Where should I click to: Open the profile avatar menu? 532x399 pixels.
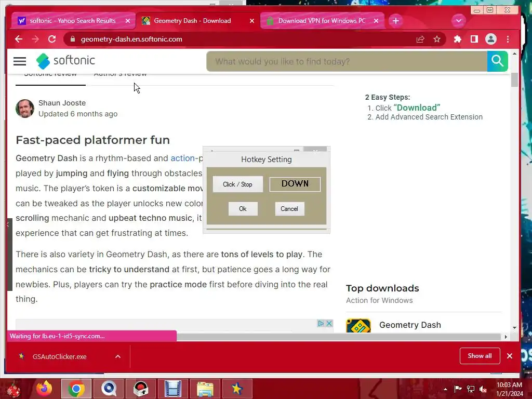pyautogui.click(x=490, y=39)
